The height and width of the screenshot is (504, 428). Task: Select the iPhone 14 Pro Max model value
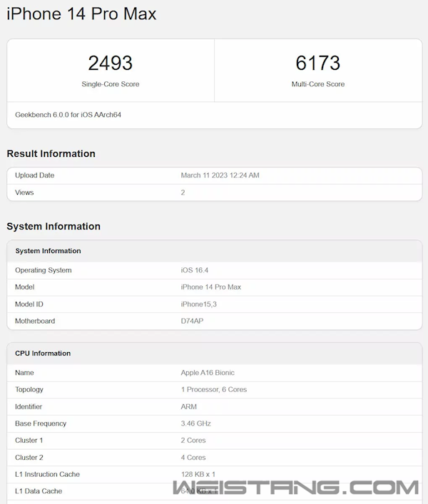coord(211,287)
